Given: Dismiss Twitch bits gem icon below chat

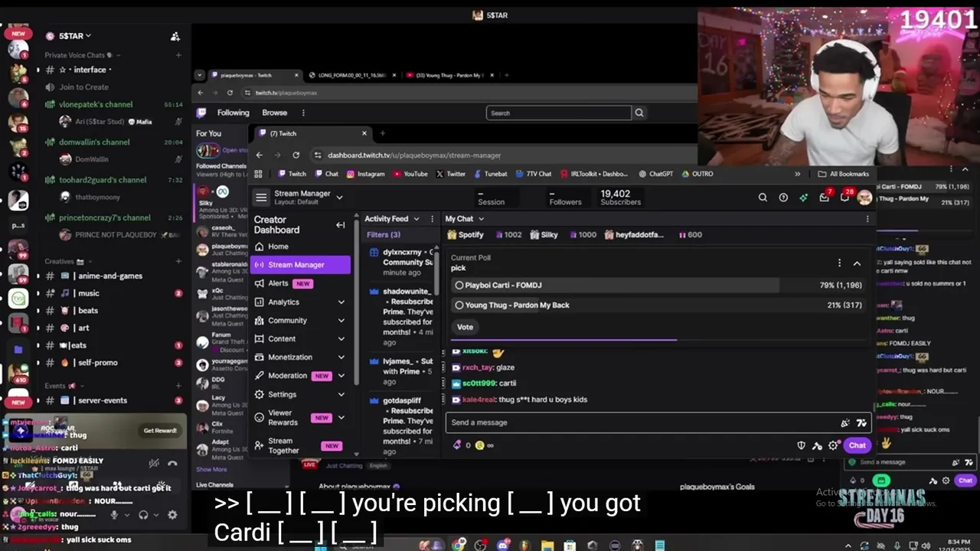Looking at the screenshot, I should (457, 445).
